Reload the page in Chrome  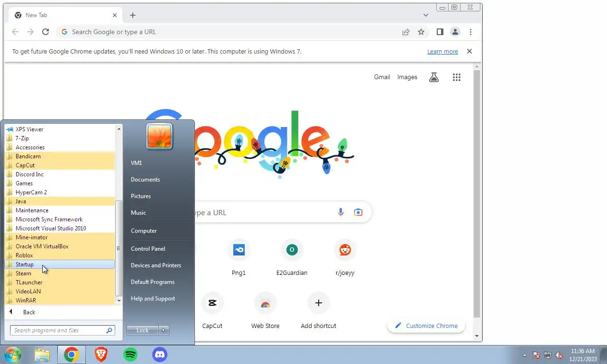[x=46, y=32]
